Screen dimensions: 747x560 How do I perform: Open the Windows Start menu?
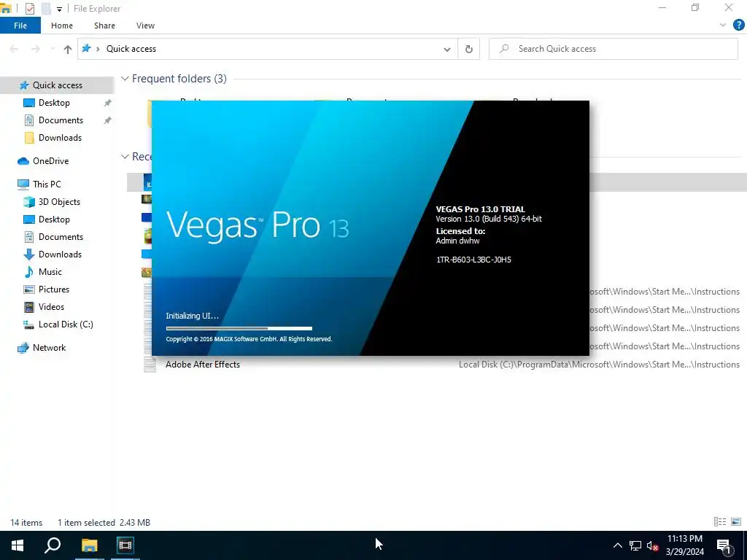coord(18,545)
